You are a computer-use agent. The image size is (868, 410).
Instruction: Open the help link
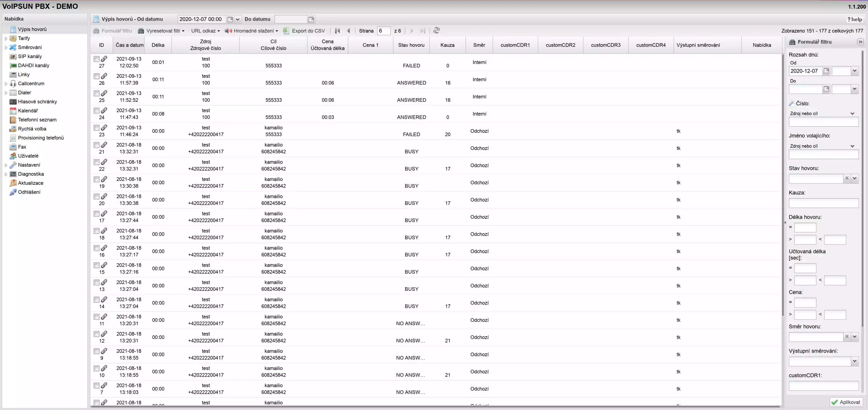(855, 19)
